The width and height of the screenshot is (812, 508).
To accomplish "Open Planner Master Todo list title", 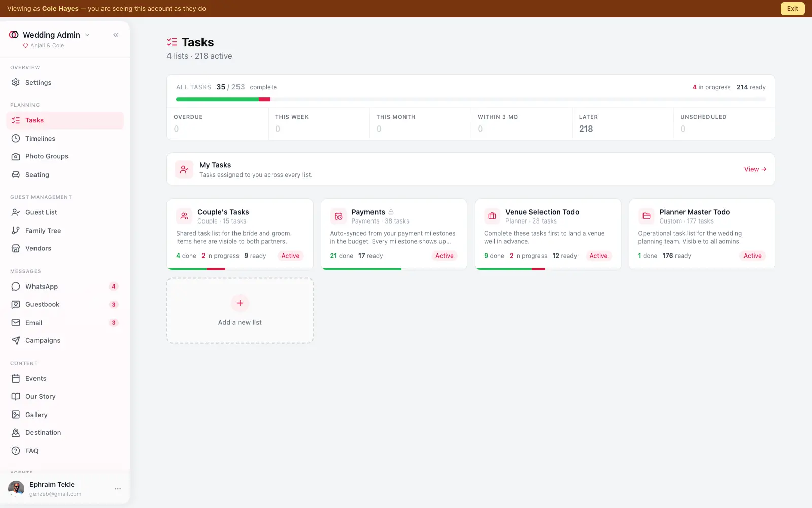I will (x=694, y=212).
